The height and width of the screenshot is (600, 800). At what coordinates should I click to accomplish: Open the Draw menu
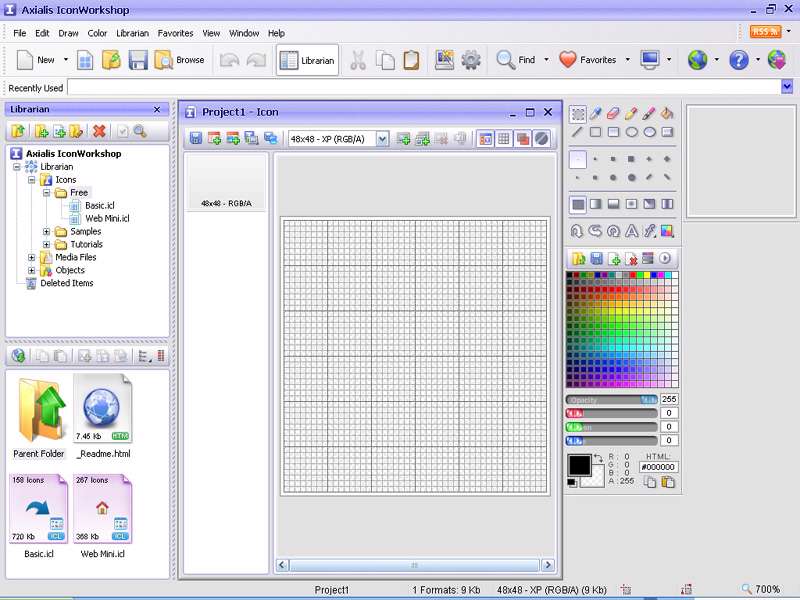tap(68, 33)
